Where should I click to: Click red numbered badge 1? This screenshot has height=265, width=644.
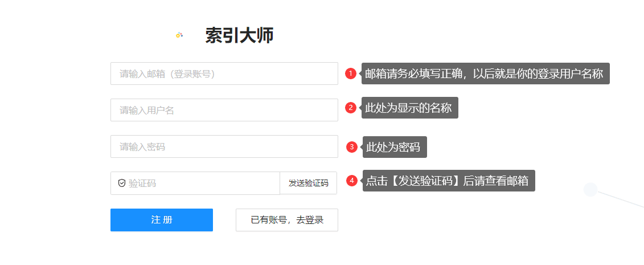(x=350, y=74)
